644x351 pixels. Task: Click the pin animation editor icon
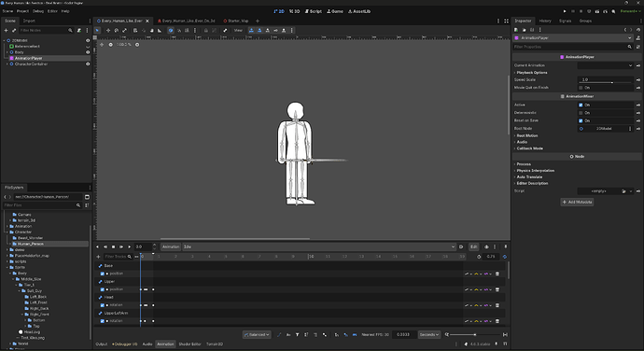coord(506,246)
